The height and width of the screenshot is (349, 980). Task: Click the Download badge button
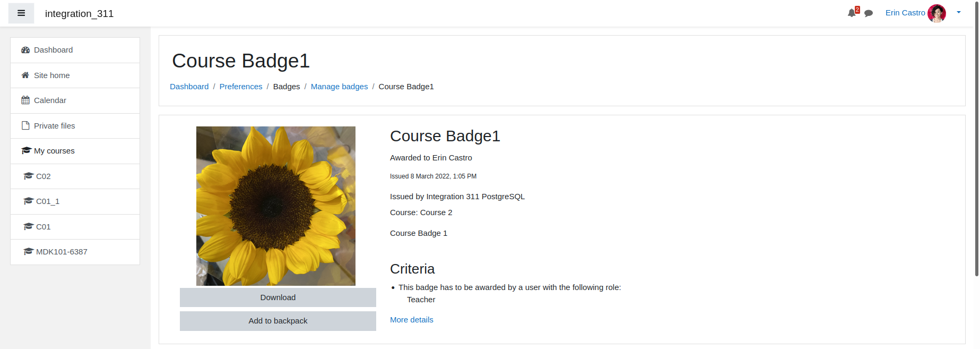click(x=278, y=297)
